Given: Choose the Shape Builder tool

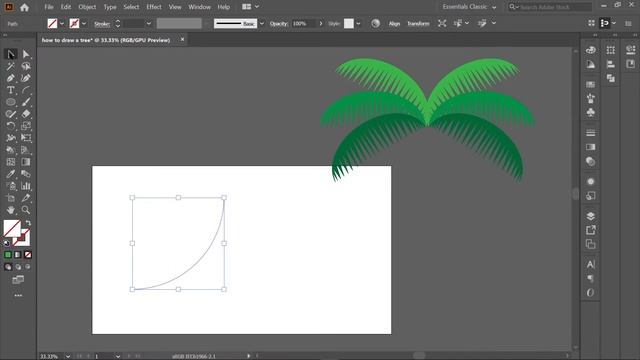Looking at the screenshot, I should click(x=11, y=150).
